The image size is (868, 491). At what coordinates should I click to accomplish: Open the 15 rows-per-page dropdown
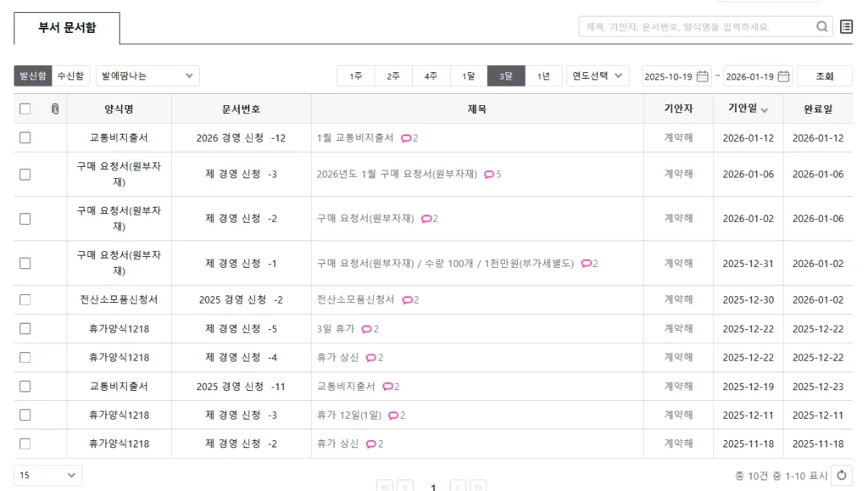48,476
